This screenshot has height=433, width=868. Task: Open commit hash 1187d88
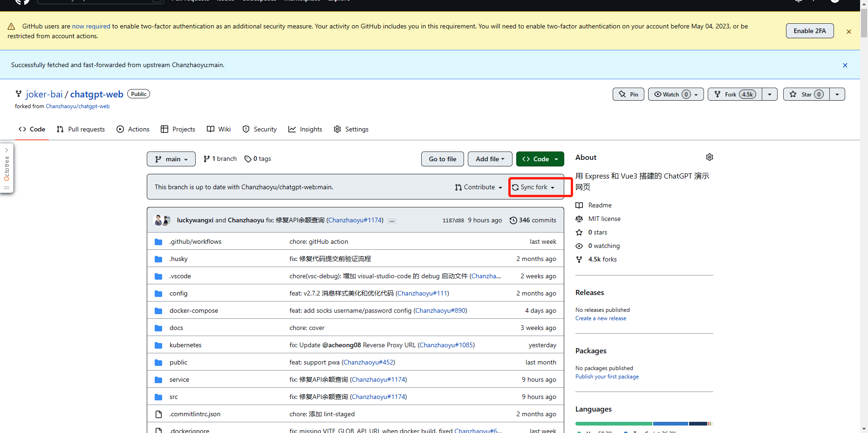(x=453, y=220)
